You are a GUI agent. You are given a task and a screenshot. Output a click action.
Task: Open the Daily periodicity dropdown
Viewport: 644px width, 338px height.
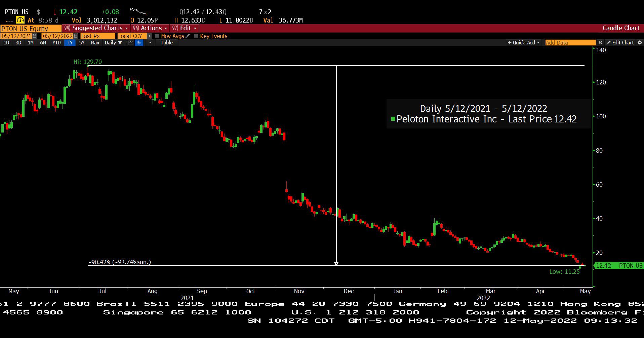pyautogui.click(x=113, y=43)
